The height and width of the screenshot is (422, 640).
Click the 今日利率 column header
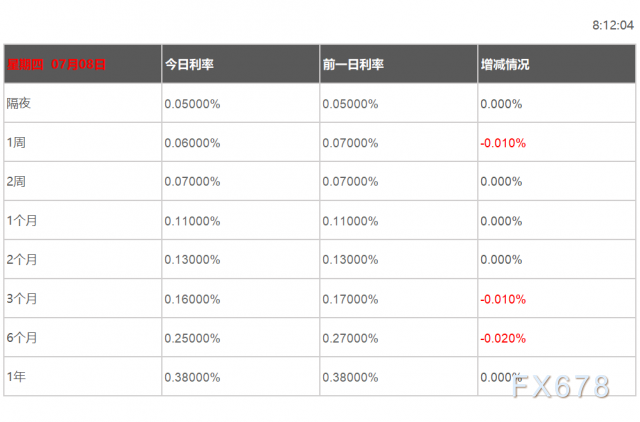(x=189, y=64)
